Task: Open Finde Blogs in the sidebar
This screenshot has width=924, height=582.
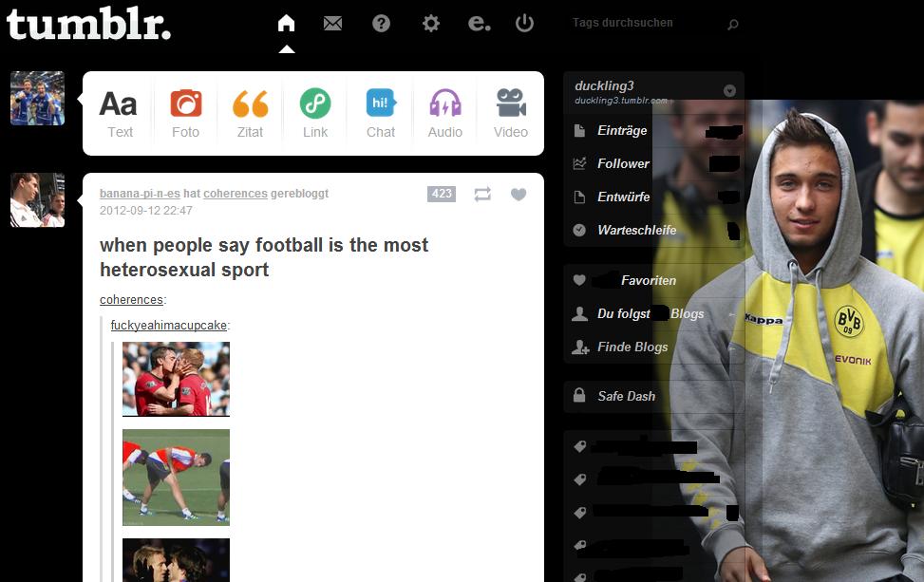Action: tap(654, 347)
